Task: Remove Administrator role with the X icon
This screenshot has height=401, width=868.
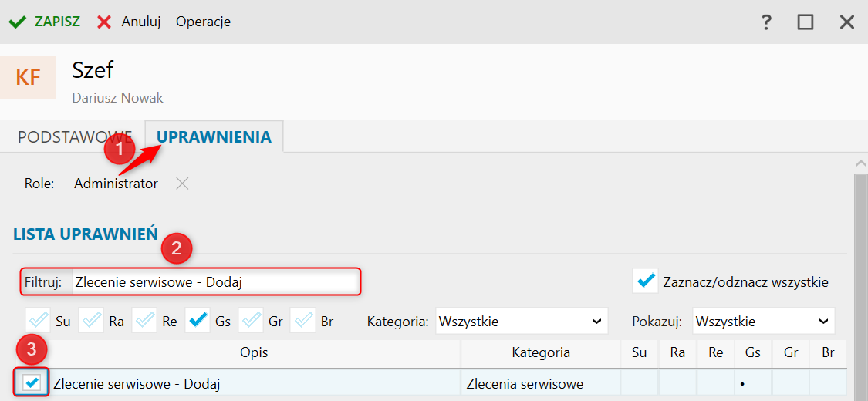Action: click(181, 184)
